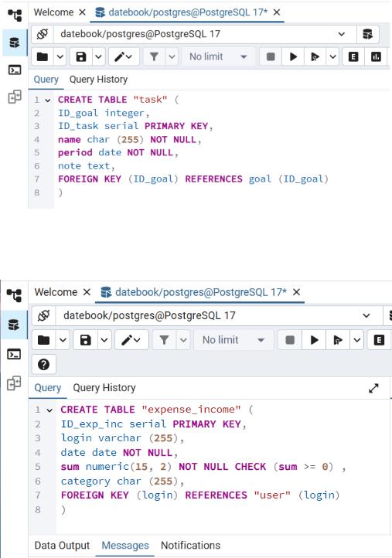The height and width of the screenshot is (558, 392).
Task: Expand save options arrow in task-table window
Action: point(99,56)
